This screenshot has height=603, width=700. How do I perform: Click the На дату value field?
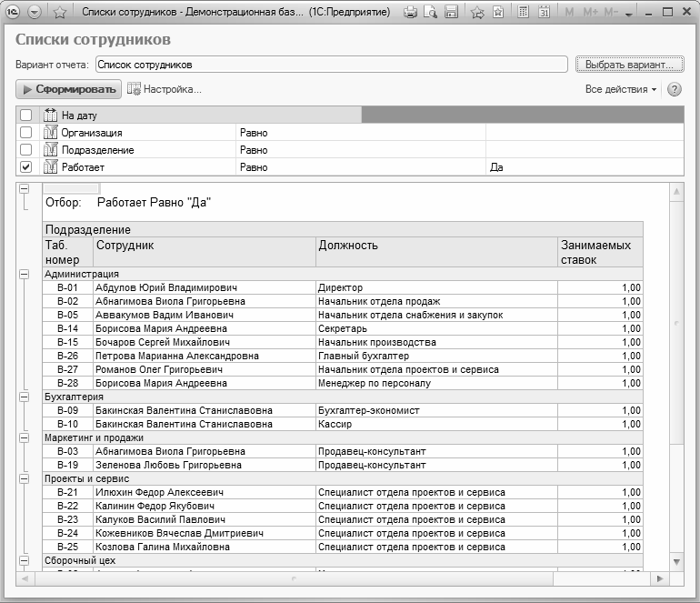(523, 116)
